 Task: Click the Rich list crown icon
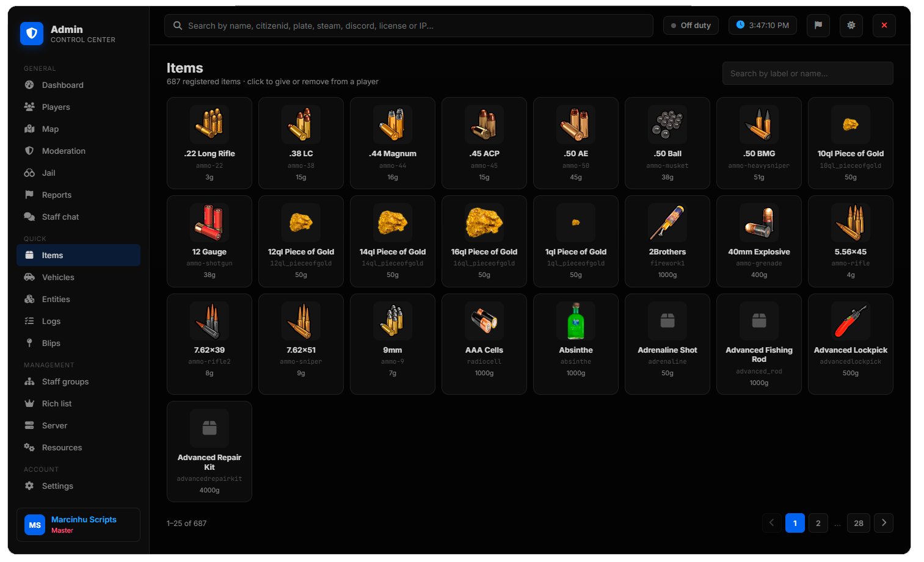point(29,403)
